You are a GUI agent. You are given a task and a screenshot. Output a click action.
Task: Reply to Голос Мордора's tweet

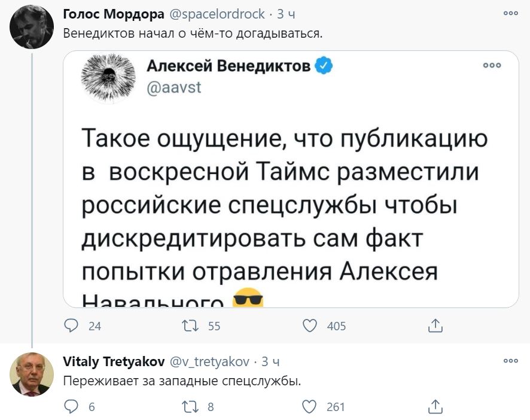(71, 326)
